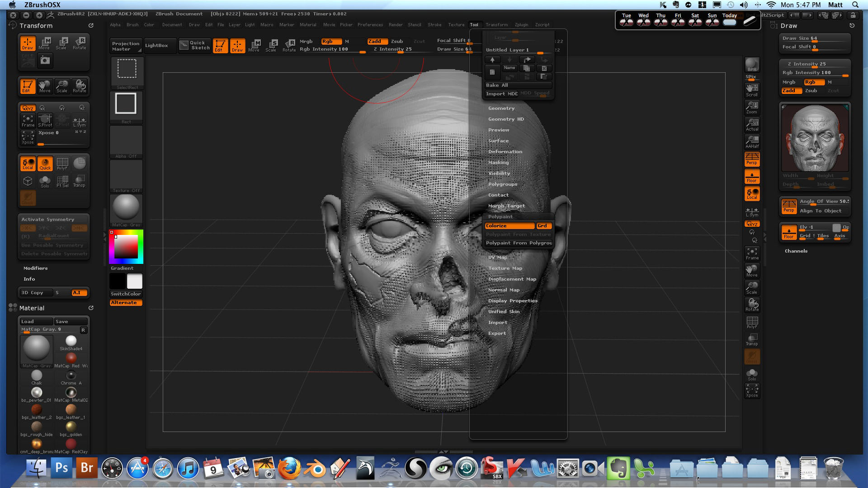Toggle the Persp perspective icon in right shelf
868x488 pixels.
click(752, 159)
